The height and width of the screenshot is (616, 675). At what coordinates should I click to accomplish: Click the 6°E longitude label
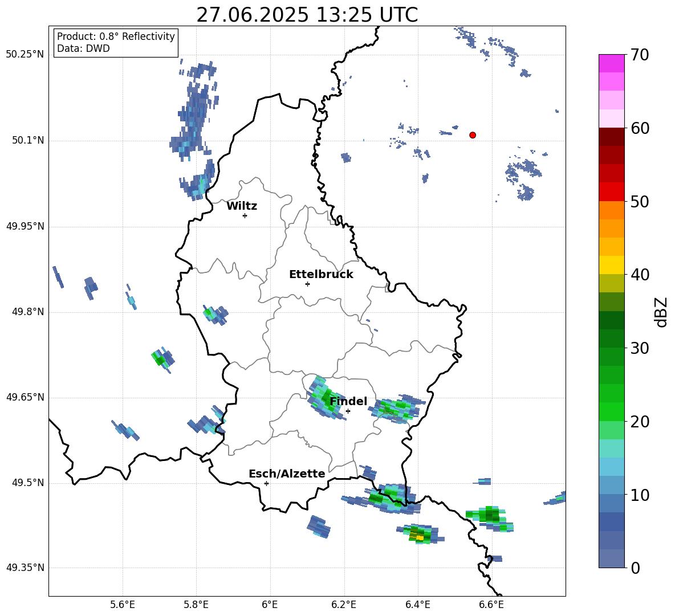[x=270, y=605]
